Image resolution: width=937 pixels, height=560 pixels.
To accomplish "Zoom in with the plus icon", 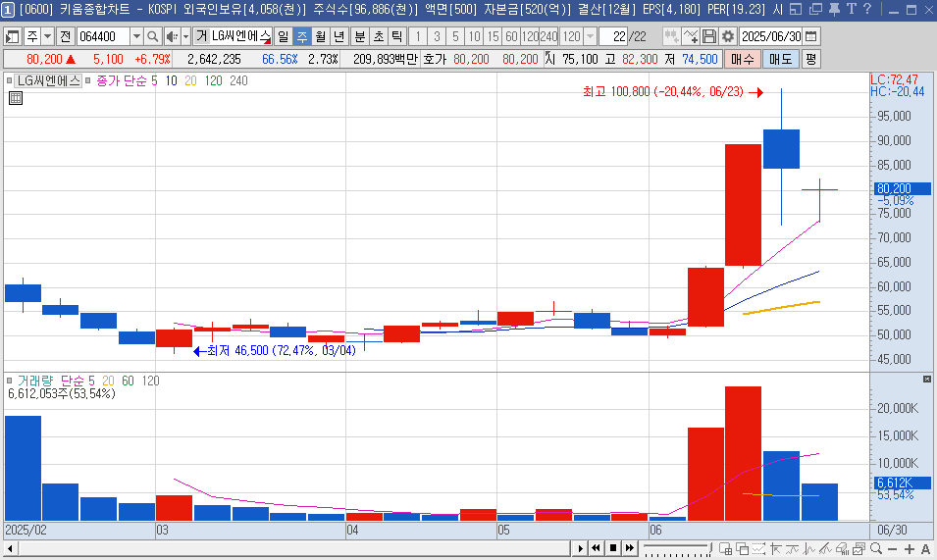I will [909, 548].
